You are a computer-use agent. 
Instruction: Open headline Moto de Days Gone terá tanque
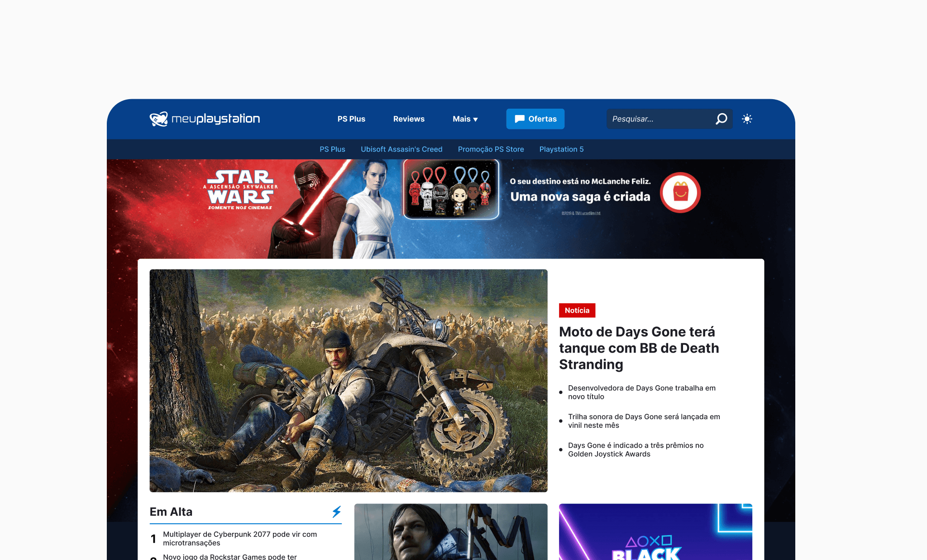pyautogui.click(x=639, y=348)
